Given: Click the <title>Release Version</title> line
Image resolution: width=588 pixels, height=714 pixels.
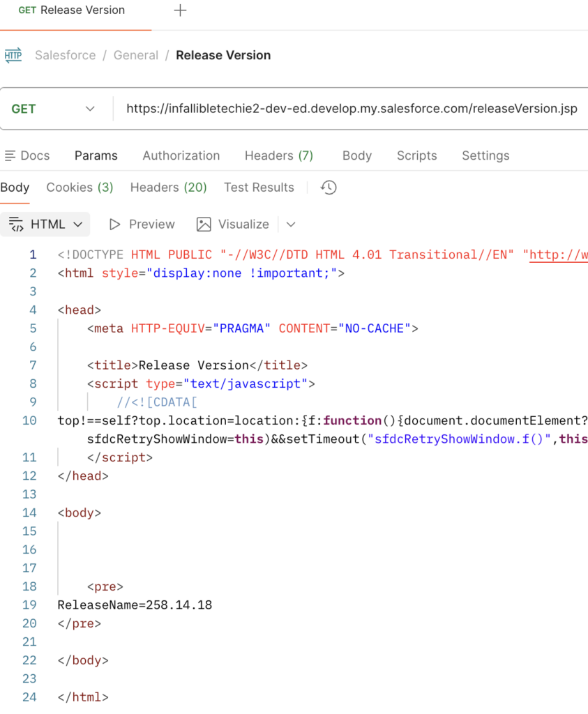Looking at the screenshot, I should [x=197, y=365].
